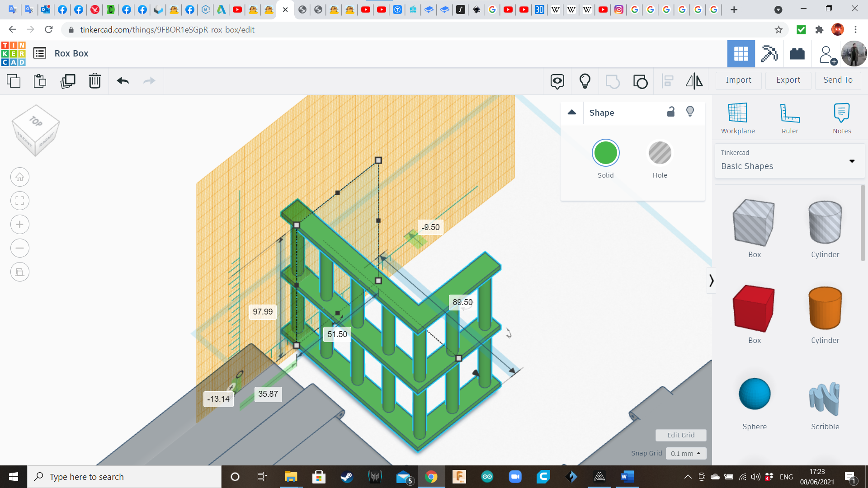Delete selection with trash icon
The height and width of the screenshot is (488, 868).
[95, 81]
